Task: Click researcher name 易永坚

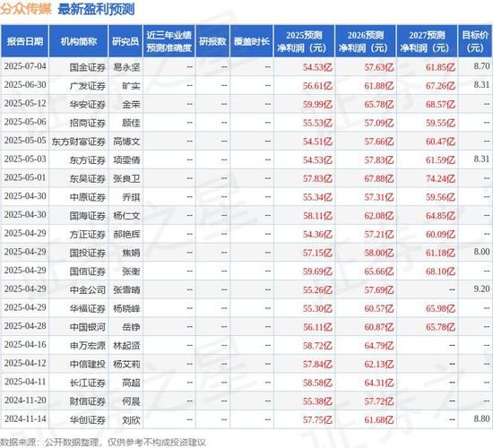Action: coord(126,67)
